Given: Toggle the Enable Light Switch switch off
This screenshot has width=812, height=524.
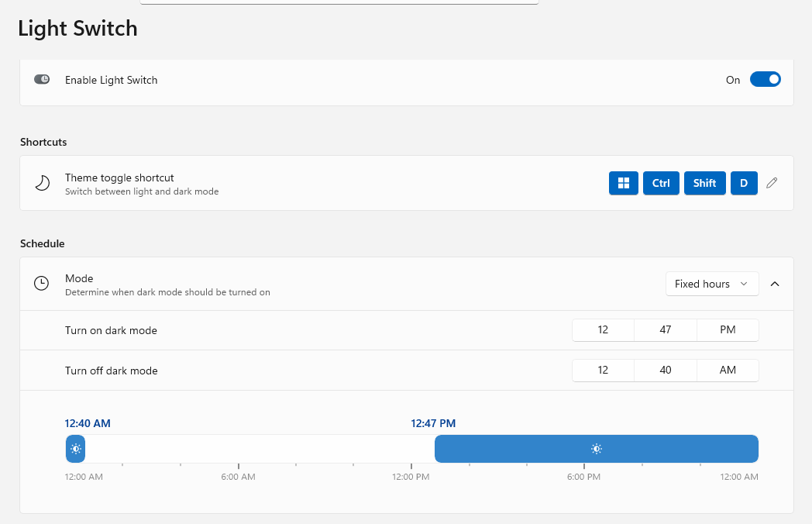Looking at the screenshot, I should pos(765,79).
